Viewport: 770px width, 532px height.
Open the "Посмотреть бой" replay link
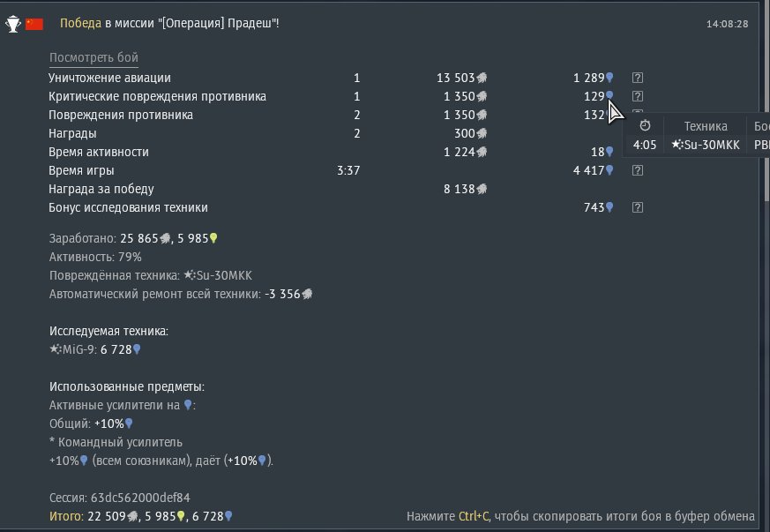(93, 58)
